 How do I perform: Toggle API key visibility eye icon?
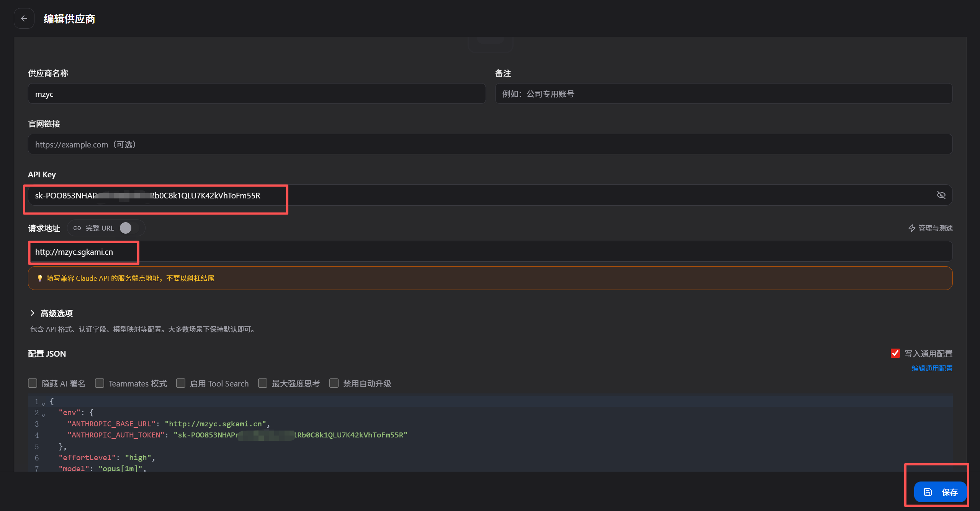[x=941, y=195]
